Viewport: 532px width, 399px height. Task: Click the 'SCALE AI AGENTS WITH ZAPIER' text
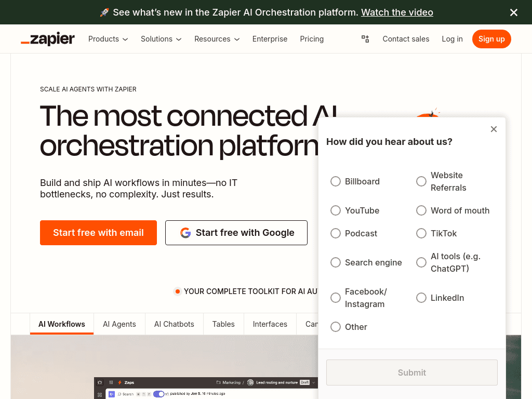pyautogui.click(x=88, y=89)
